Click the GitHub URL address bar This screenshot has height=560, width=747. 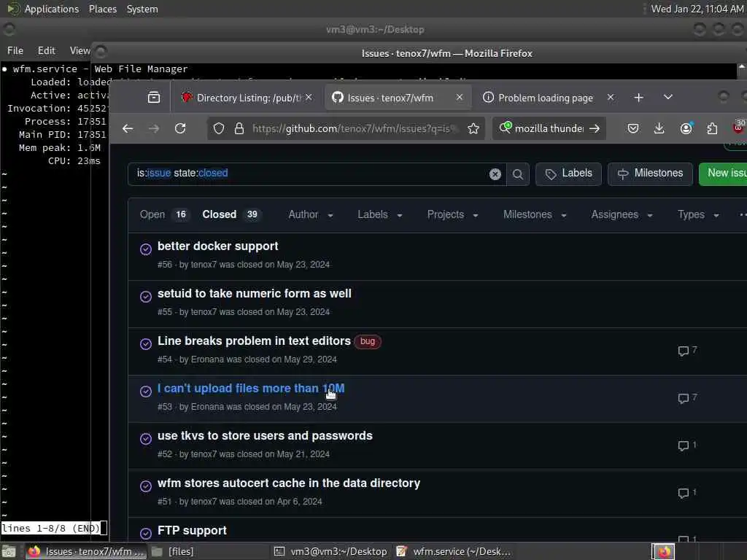pos(355,128)
